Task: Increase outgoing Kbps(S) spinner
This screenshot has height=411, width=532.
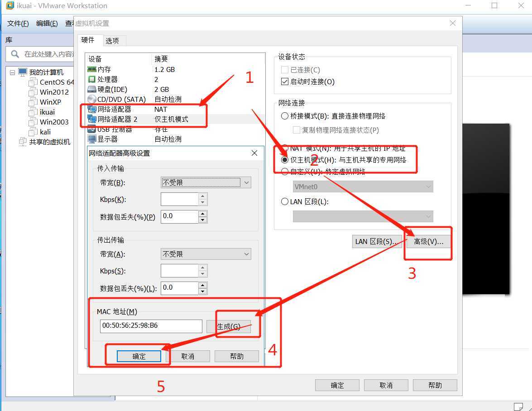Action: tap(202, 268)
